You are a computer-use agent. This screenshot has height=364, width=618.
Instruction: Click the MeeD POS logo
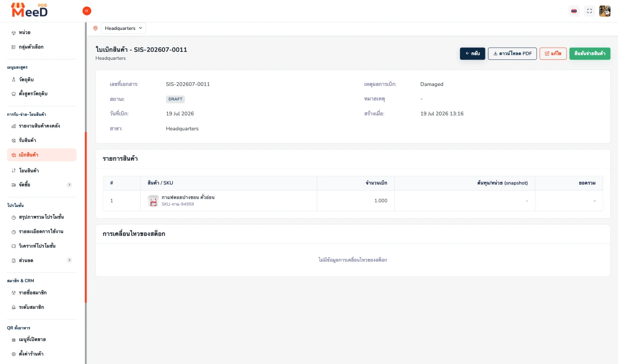coord(29,10)
